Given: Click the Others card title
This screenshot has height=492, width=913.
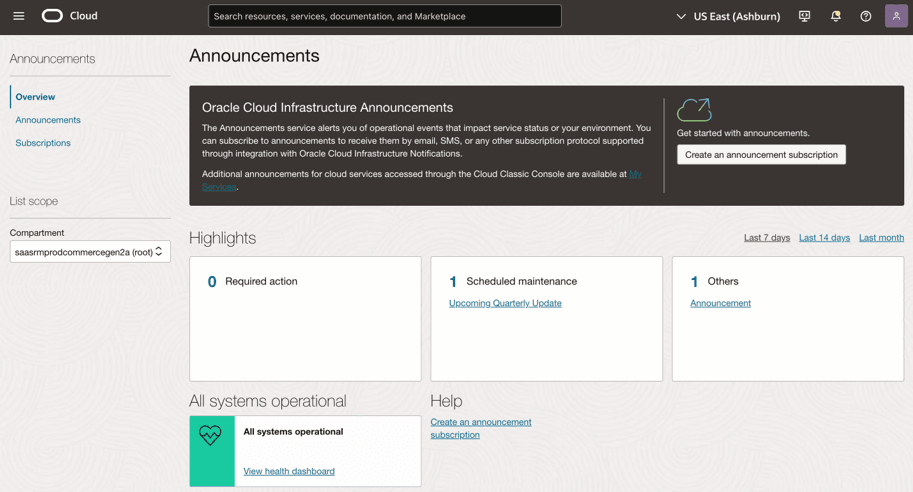Looking at the screenshot, I should pyautogui.click(x=723, y=281).
